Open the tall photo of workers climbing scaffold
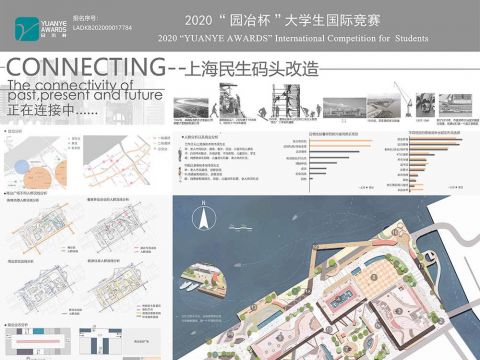The image size is (480, 360). click(286, 100)
